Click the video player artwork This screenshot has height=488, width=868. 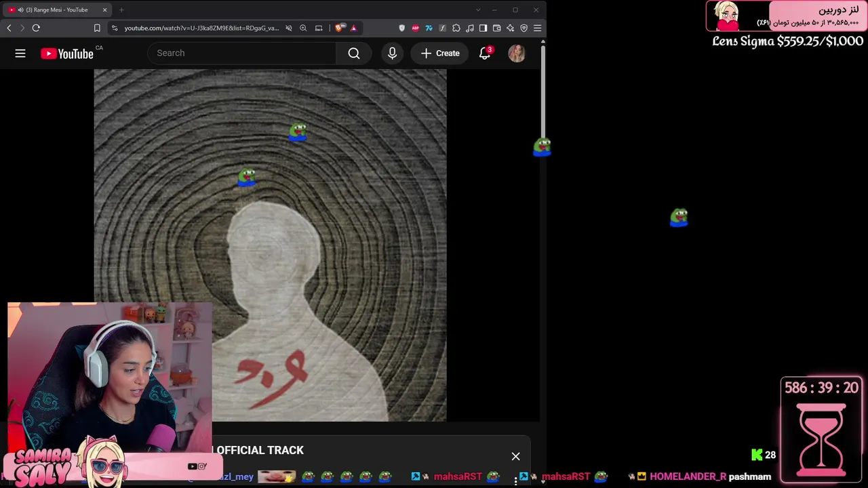pyautogui.click(x=270, y=245)
